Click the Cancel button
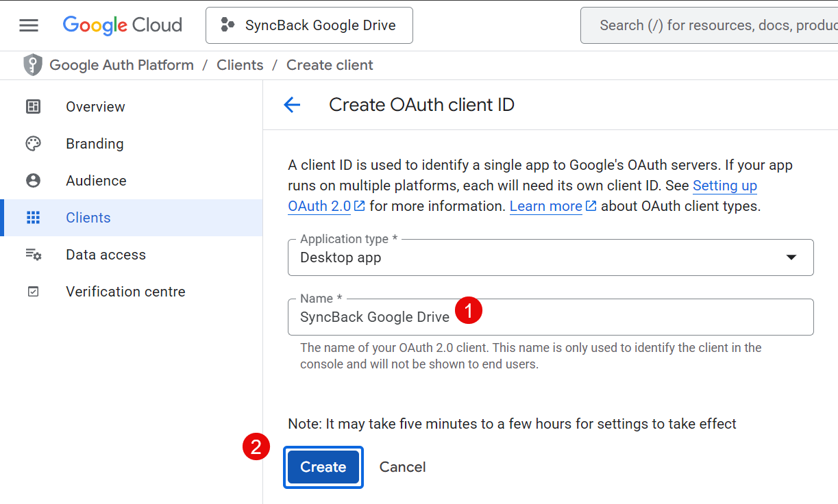This screenshot has width=838, height=504. tap(403, 467)
